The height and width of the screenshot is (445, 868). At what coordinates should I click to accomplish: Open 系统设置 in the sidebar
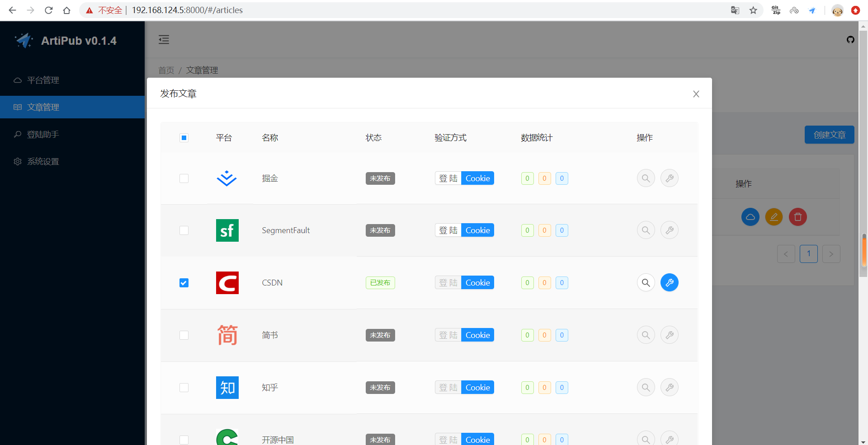pyautogui.click(x=72, y=162)
